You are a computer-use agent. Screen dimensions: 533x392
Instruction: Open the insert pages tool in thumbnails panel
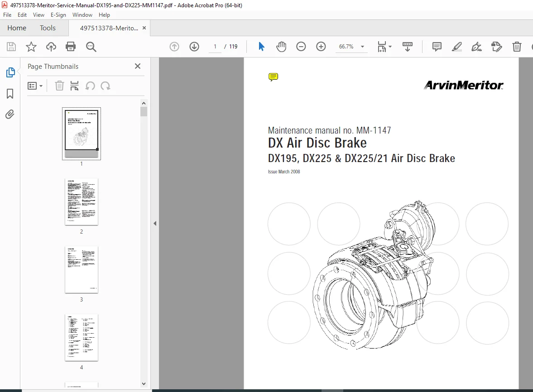(x=74, y=86)
